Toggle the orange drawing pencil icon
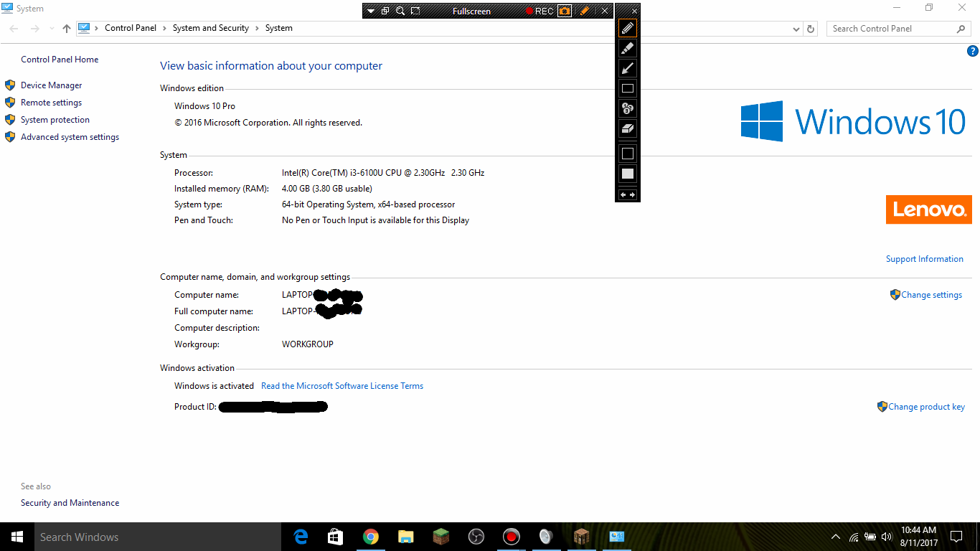 pyautogui.click(x=585, y=11)
